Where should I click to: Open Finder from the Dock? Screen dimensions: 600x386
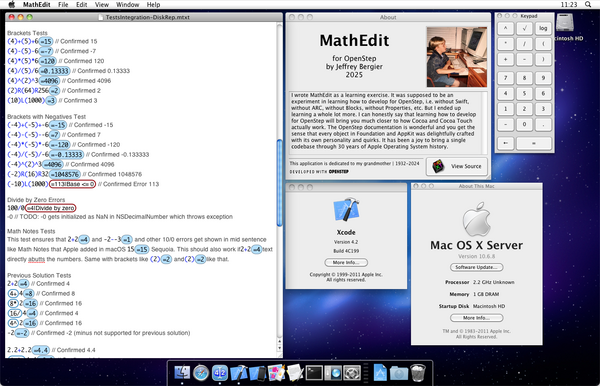(x=182, y=373)
